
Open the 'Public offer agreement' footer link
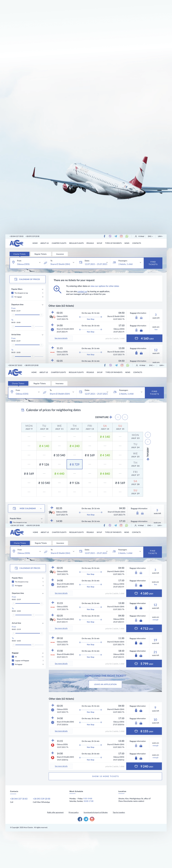pos(55,812)
